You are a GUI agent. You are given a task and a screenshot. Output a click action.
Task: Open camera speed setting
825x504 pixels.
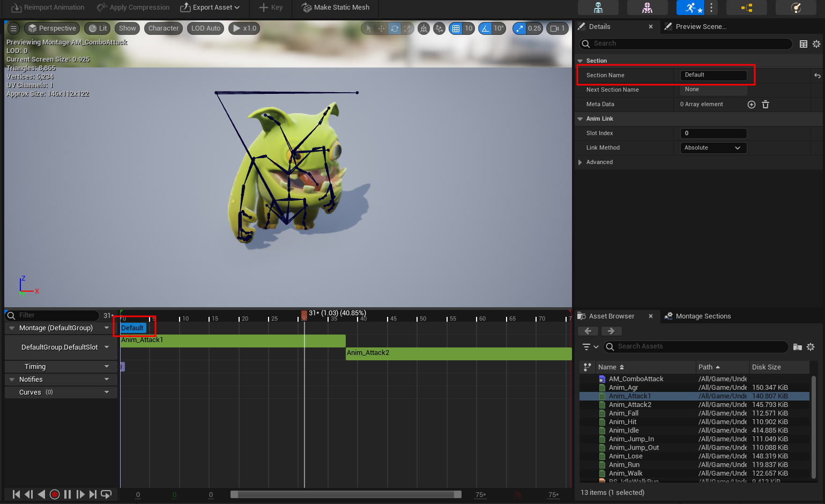(558, 28)
